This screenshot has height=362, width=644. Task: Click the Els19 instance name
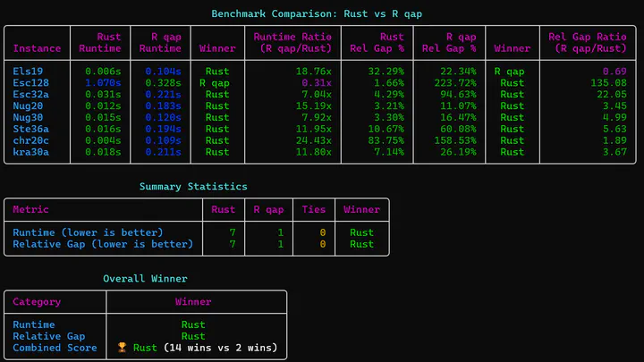[x=30, y=70]
